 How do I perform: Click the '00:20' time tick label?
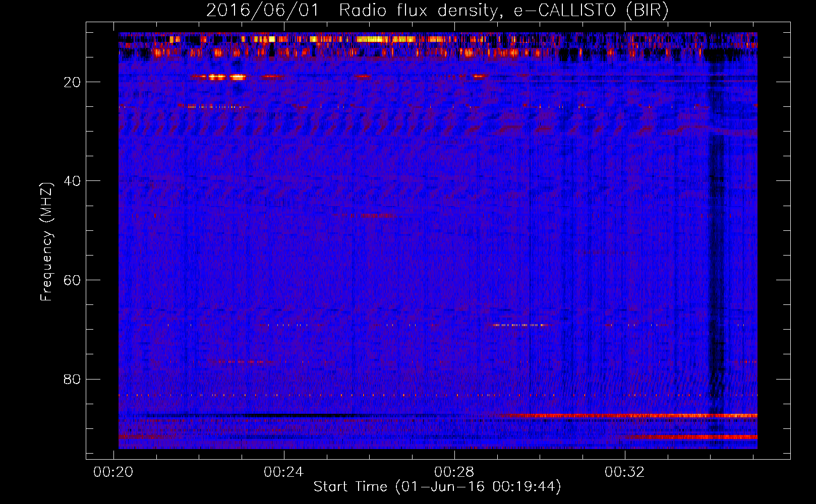(113, 472)
